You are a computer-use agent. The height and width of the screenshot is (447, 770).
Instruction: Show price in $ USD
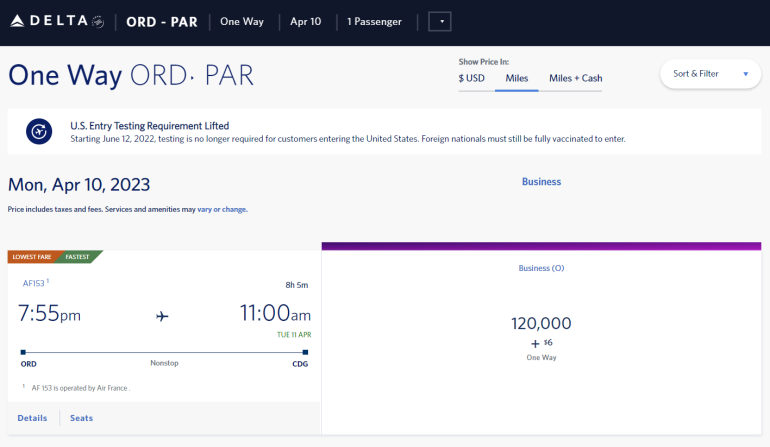click(472, 78)
